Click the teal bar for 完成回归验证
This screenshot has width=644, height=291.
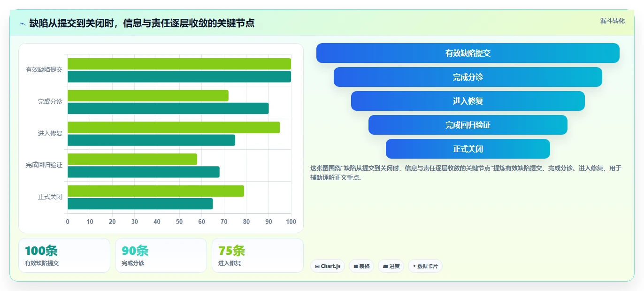[144, 172]
